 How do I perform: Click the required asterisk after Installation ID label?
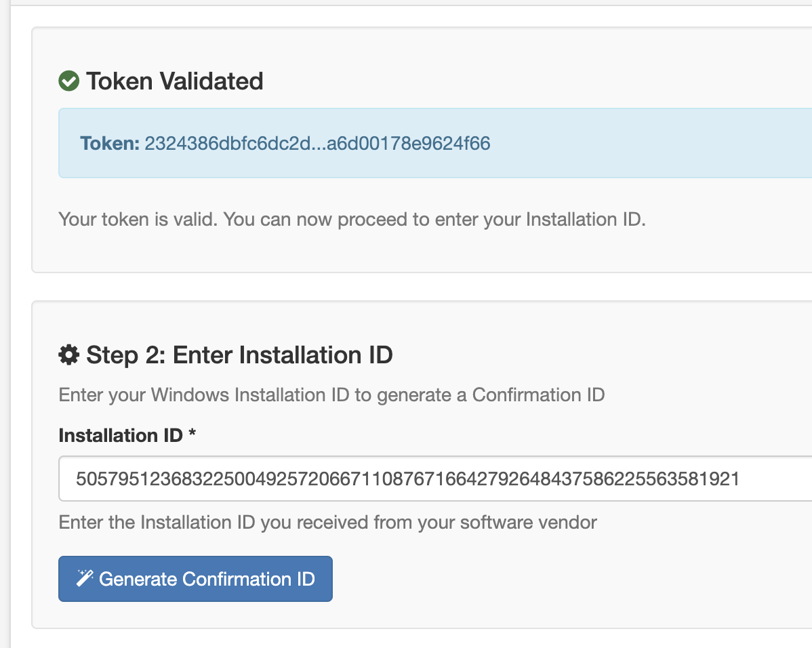pyautogui.click(x=192, y=435)
